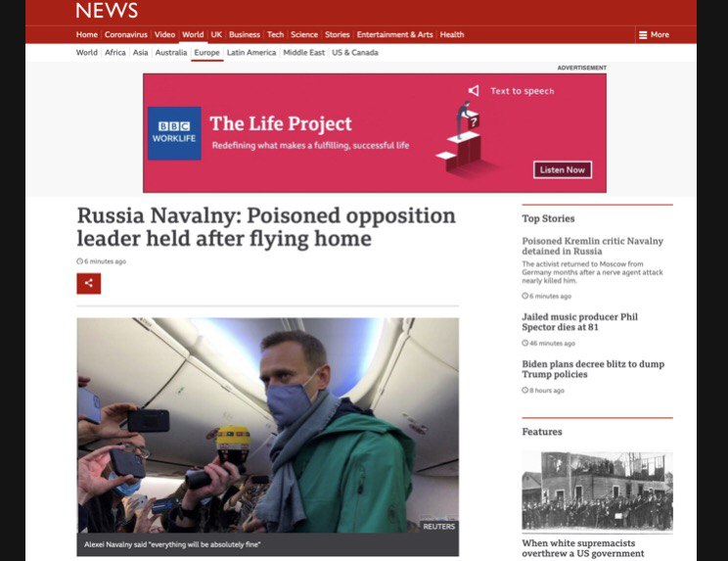Click the red share icon button

click(x=89, y=283)
